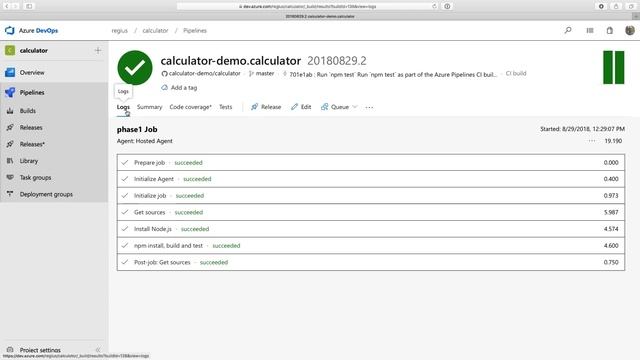
Task: Select the 20180829.2 browser tab title
Action: (320, 16)
